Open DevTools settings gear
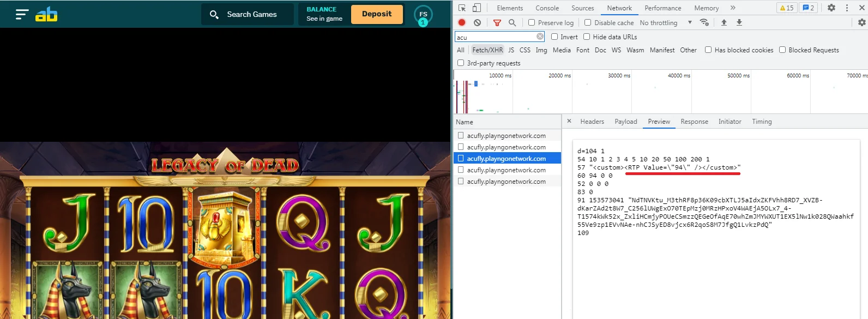The image size is (868, 319). (831, 8)
